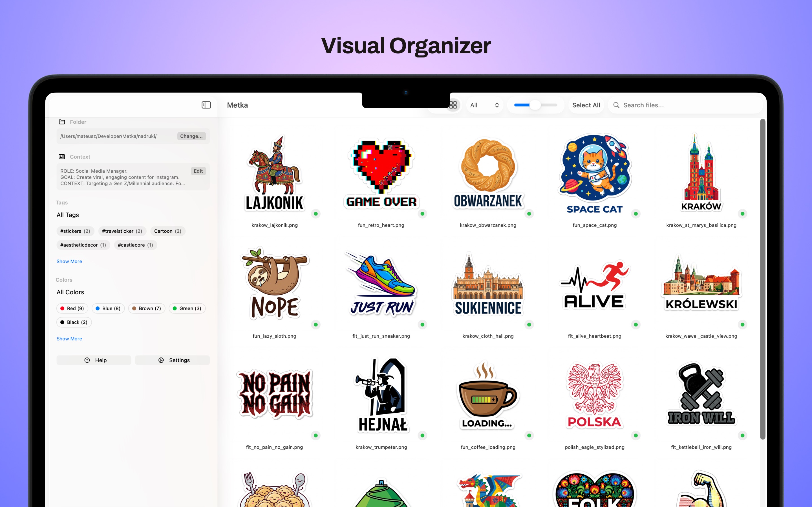Viewport: 812px width, 507px height.
Task: Toggle the sidebar panel icon
Action: (206, 105)
